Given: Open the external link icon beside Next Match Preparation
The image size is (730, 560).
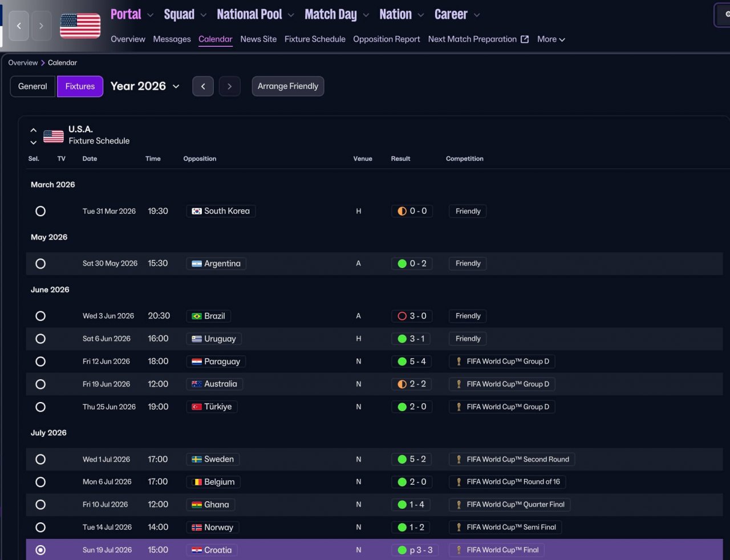Looking at the screenshot, I should [x=525, y=39].
